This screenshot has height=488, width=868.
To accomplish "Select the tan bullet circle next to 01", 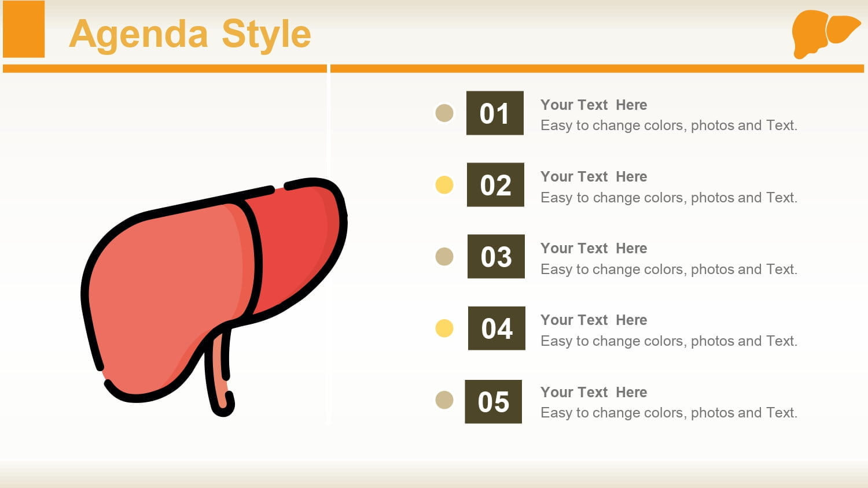I will (444, 113).
